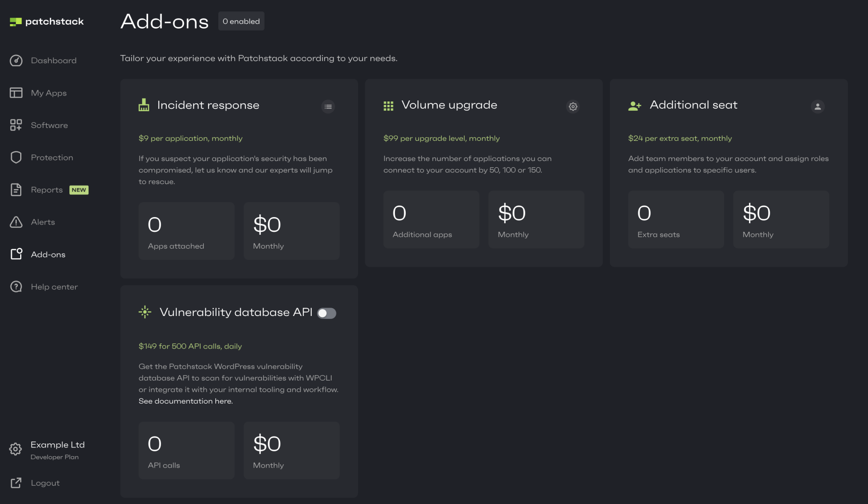Follow the See documentation here link

pos(186,401)
